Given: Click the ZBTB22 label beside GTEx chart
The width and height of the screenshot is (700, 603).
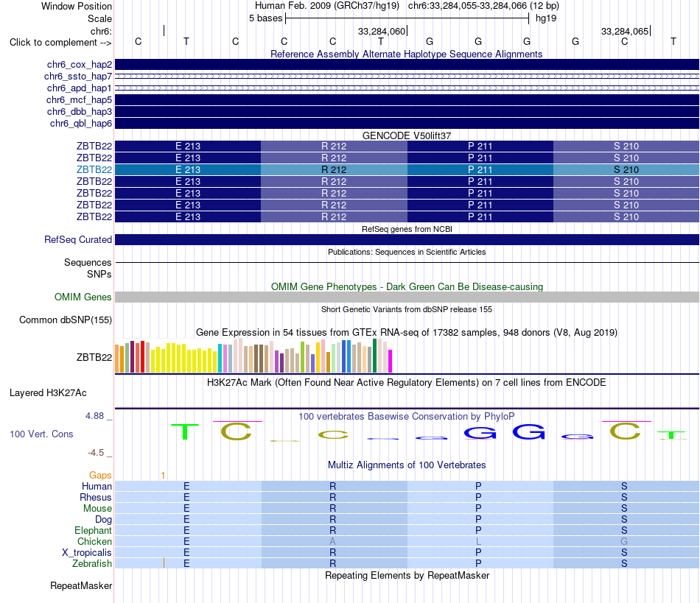Looking at the screenshot, I should point(94,357).
